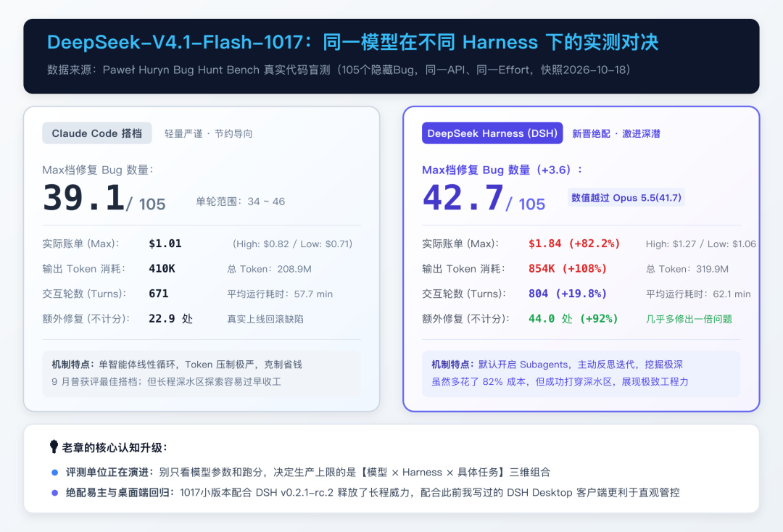Click the Claude Code 搭档 badge
This screenshot has width=783, height=532.
pyautogui.click(x=97, y=133)
